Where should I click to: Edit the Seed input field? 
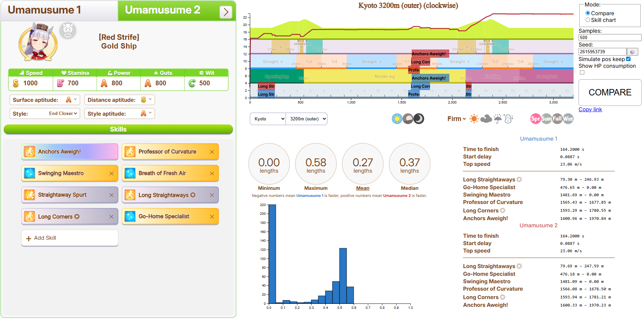pos(603,52)
